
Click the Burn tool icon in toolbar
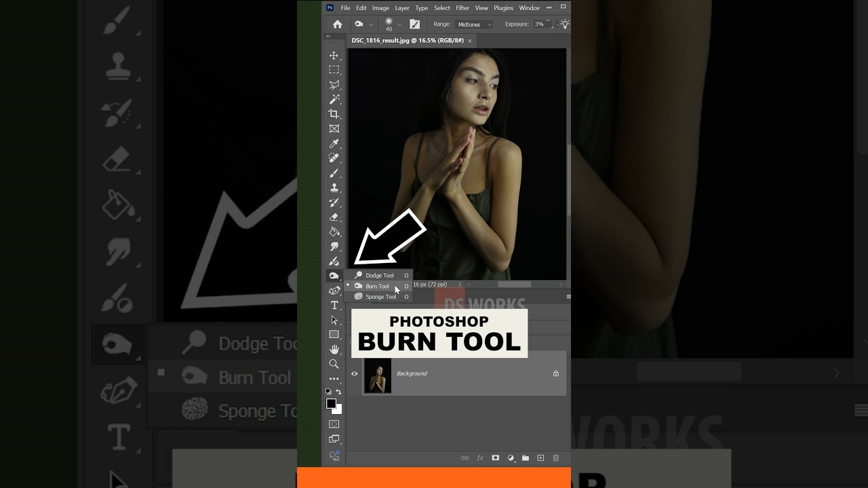334,276
